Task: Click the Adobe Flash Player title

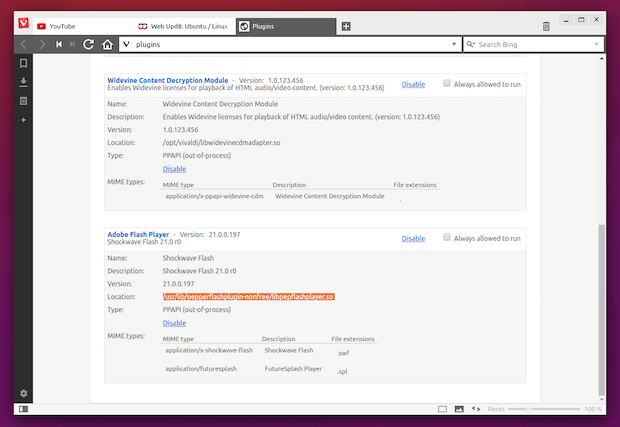Action: tap(138, 234)
